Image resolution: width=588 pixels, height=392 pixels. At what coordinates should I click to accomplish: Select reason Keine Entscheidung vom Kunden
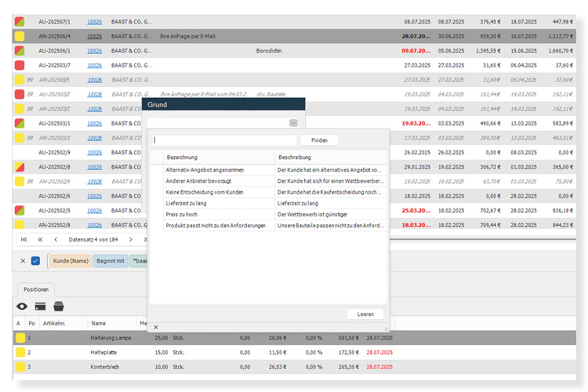[x=205, y=192]
